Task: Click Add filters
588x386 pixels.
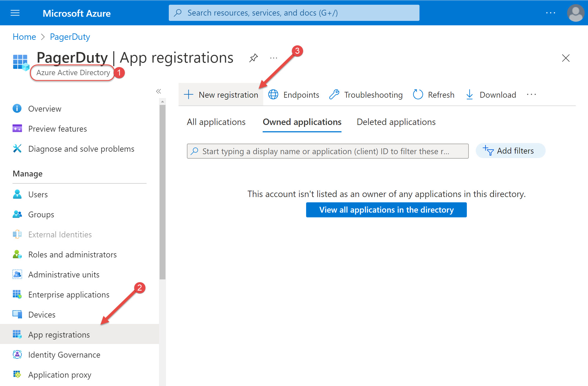Action: click(x=510, y=151)
